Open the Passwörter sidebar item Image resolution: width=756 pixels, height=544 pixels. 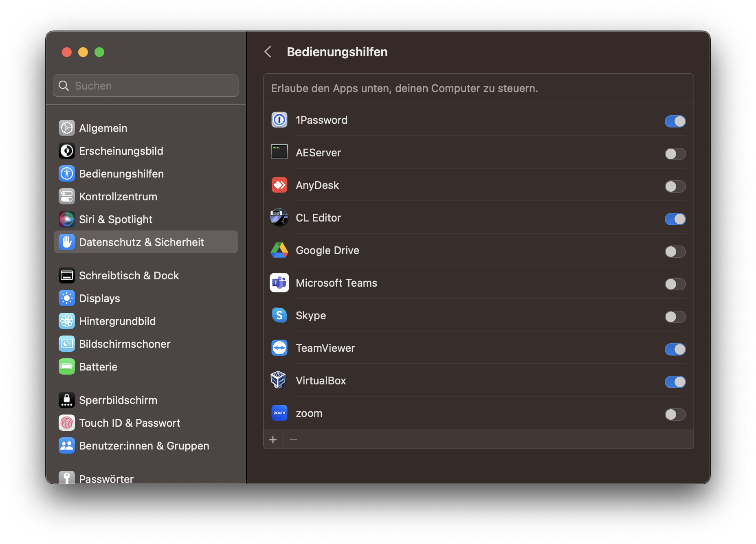click(x=146, y=478)
